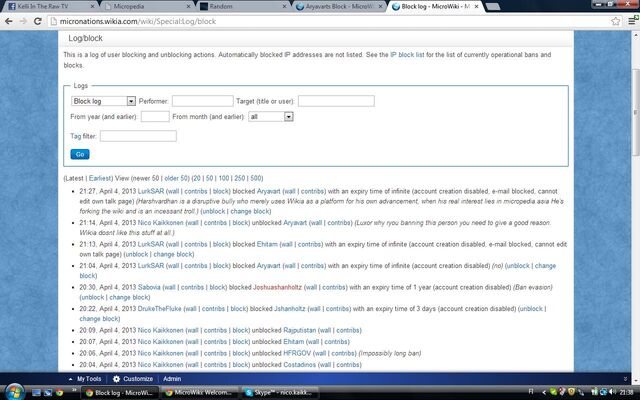
Task: Bookmark page with the star icon
Action: click(x=616, y=21)
